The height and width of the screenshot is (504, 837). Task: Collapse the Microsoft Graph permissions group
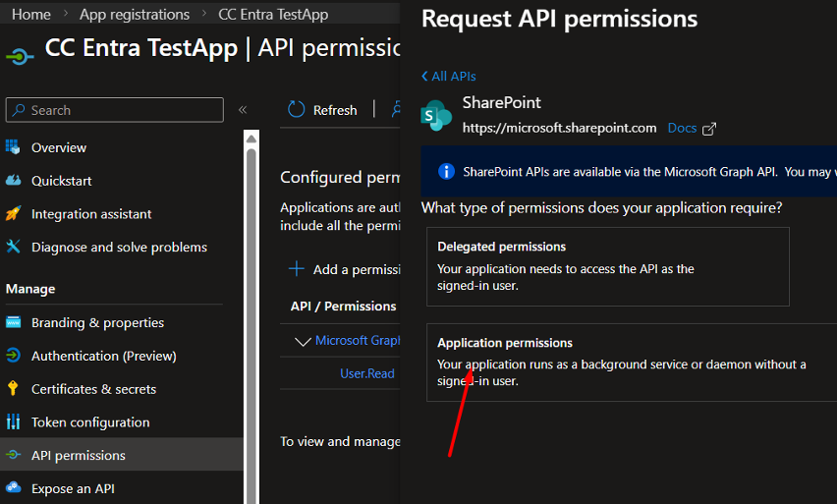pyautogui.click(x=302, y=341)
